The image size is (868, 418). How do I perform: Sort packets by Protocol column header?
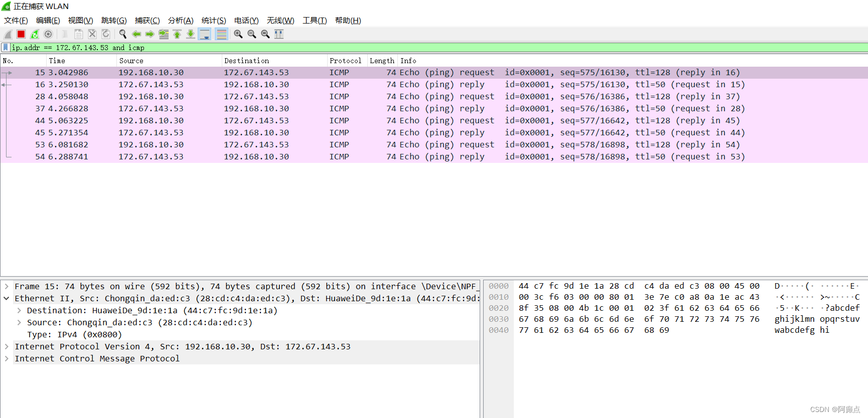pyautogui.click(x=347, y=61)
